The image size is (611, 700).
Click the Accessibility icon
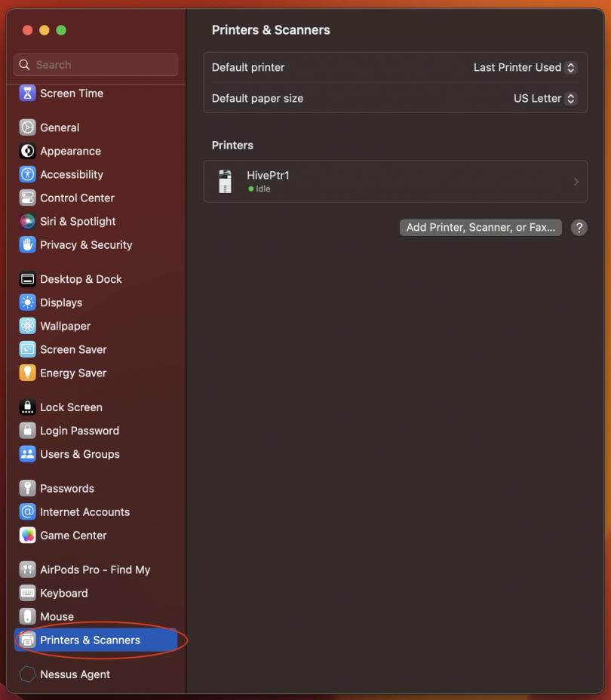(x=27, y=174)
